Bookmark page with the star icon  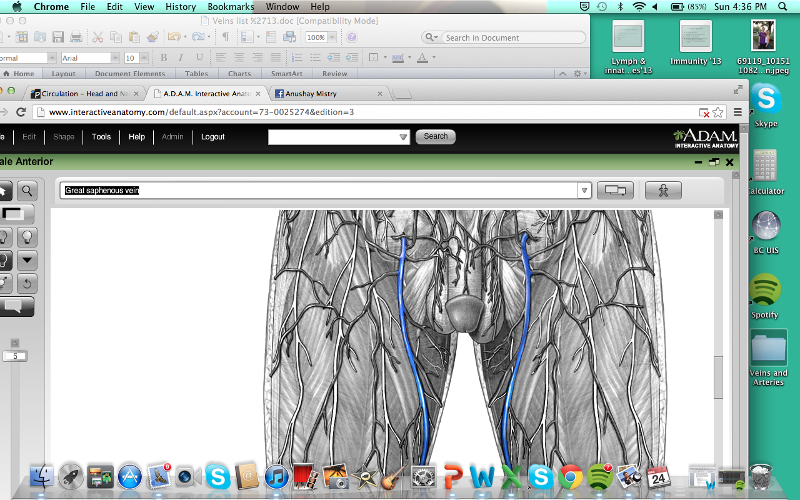pos(719,112)
